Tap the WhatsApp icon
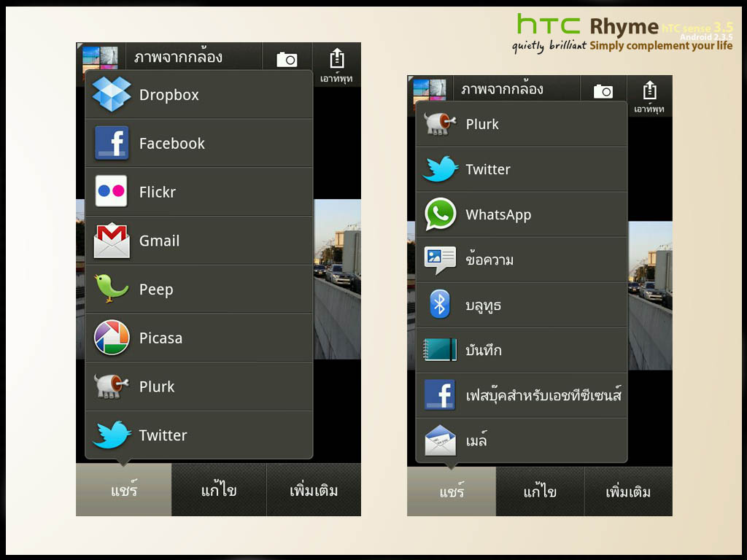The height and width of the screenshot is (560, 747). click(440, 214)
